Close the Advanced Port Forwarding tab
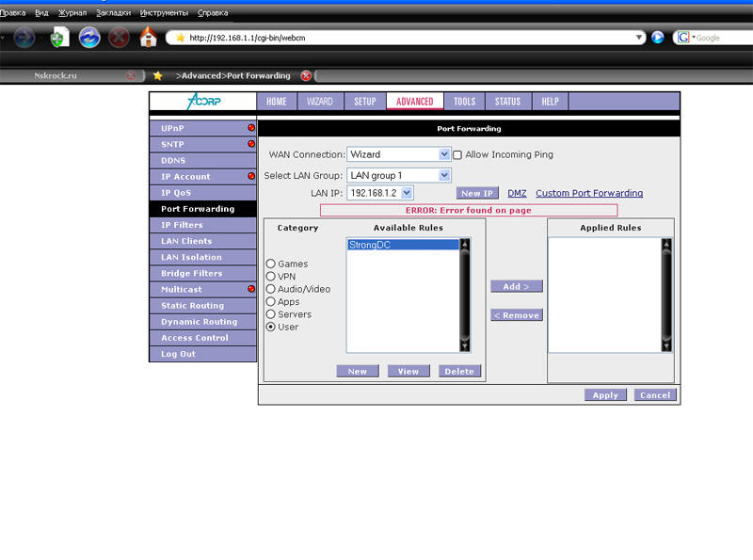 click(x=306, y=75)
